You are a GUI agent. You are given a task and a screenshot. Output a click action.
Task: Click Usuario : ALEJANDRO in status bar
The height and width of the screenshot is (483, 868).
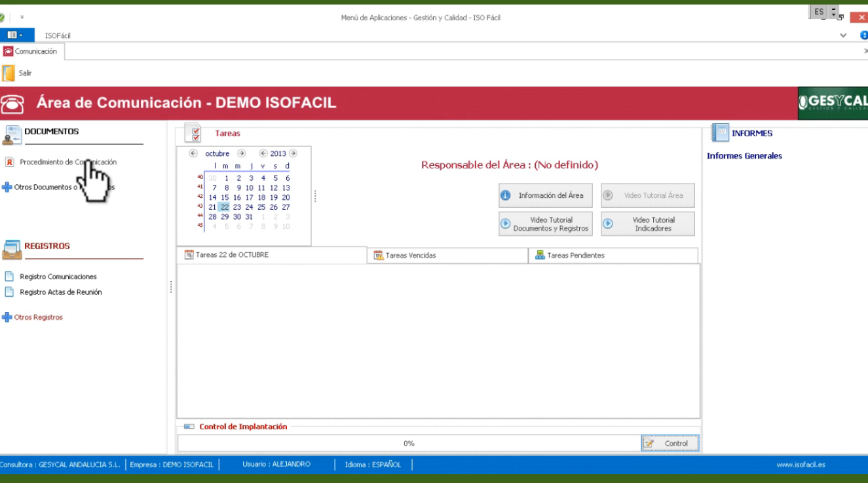[276, 465]
